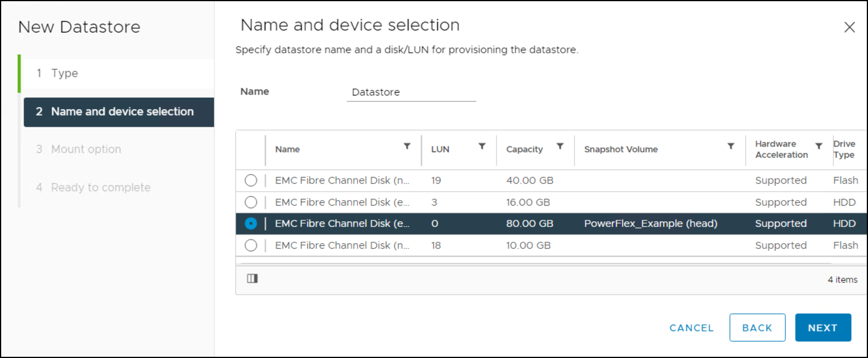868x358 pixels.
Task: Open the Hardware Acceleration column filter
Action: tap(818, 146)
